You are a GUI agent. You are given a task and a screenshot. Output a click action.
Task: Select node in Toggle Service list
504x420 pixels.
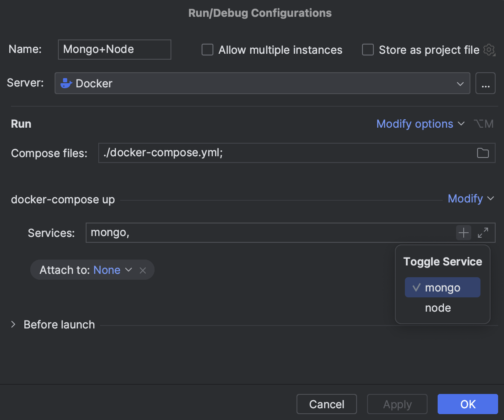point(438,308)
